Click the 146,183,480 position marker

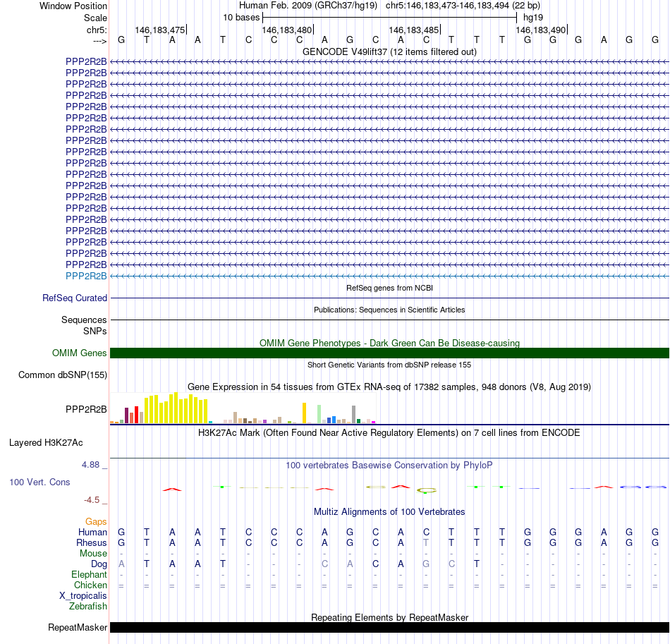click(287, 30)
